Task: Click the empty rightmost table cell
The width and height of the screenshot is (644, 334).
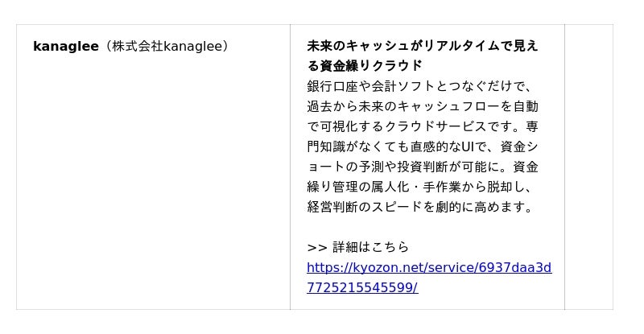Action: 588,167
